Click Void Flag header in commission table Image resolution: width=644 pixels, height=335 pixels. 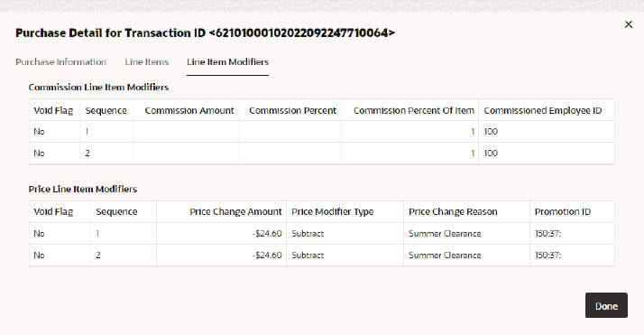[54, 110]
